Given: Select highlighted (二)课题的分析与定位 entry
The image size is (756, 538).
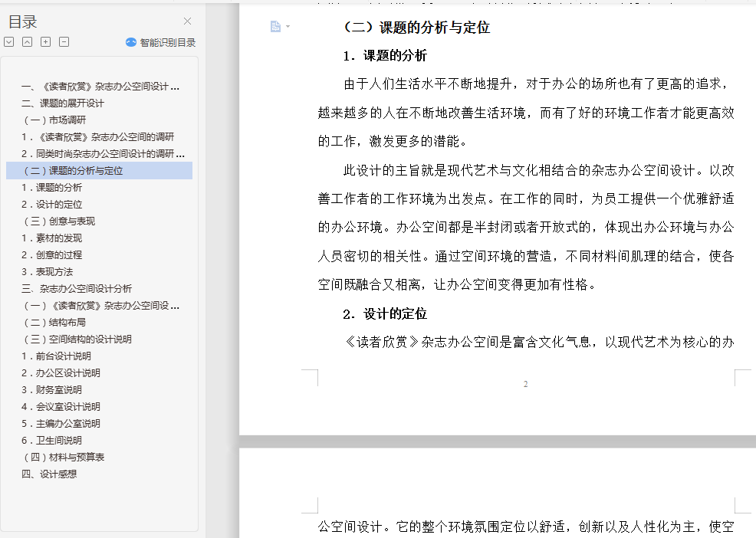Looking at the screenshot, I should click(x=100, y=171).
